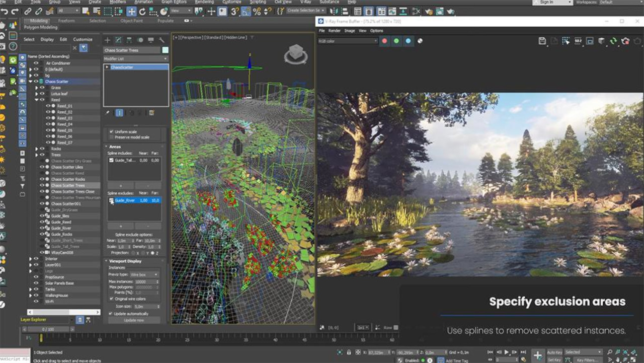Toggle the blue channel in V-Ray Frame Buffer
The width and height of the screenshot is (644, 363).
[x=408, y=41]
